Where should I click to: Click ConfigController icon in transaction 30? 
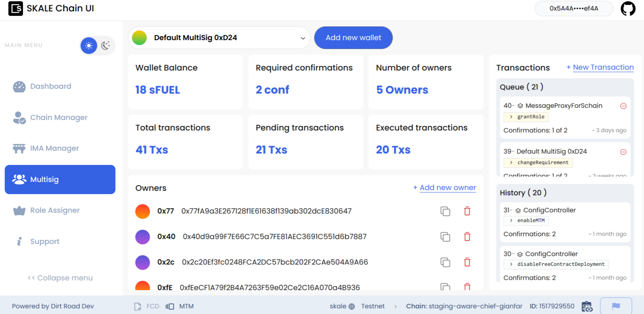520,254
